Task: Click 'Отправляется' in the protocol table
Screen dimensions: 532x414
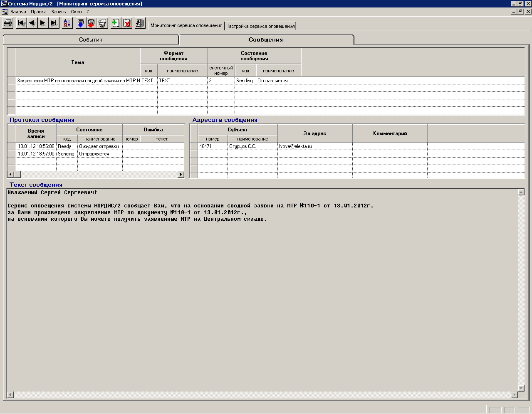Action: [x=100, y=154]
